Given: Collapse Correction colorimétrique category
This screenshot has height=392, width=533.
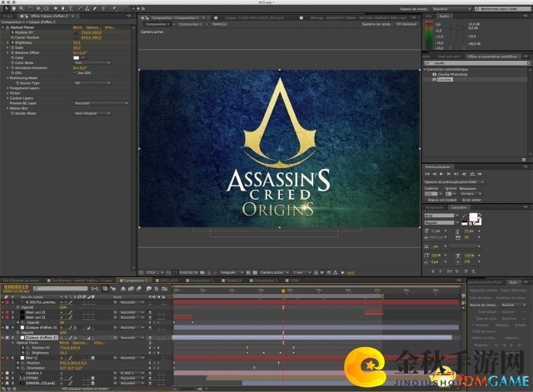Looking at the screenshot, I should pos(425,69).
